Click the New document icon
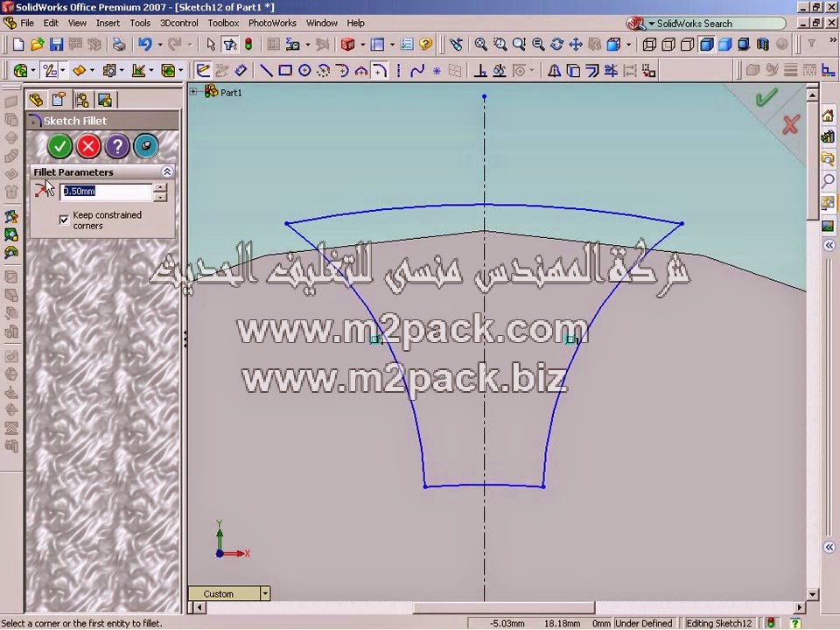Viewport: 840px width, 630px height. click(18, 45)
